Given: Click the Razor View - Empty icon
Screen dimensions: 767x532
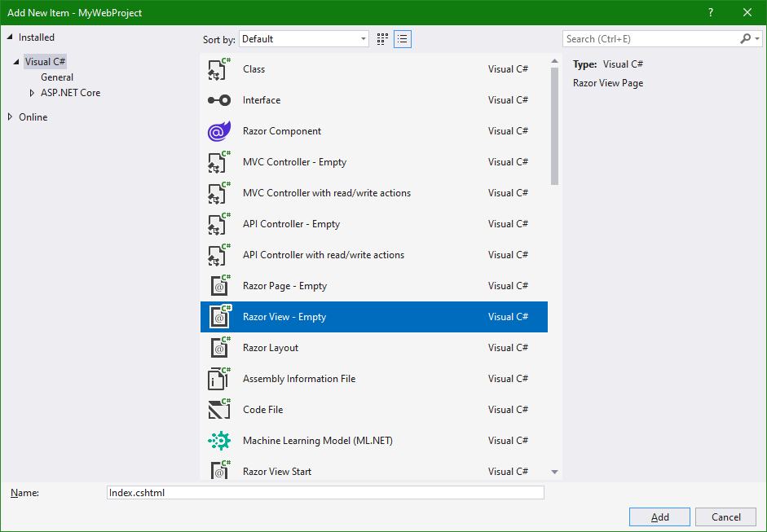Looking at the screenshot, I should point(219,317).
